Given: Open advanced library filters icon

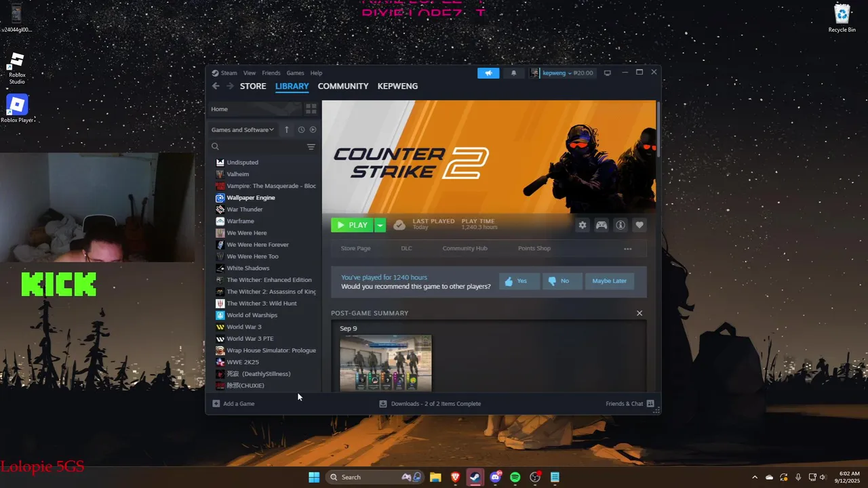Looking at the screenshot, I should coord(311,147).
